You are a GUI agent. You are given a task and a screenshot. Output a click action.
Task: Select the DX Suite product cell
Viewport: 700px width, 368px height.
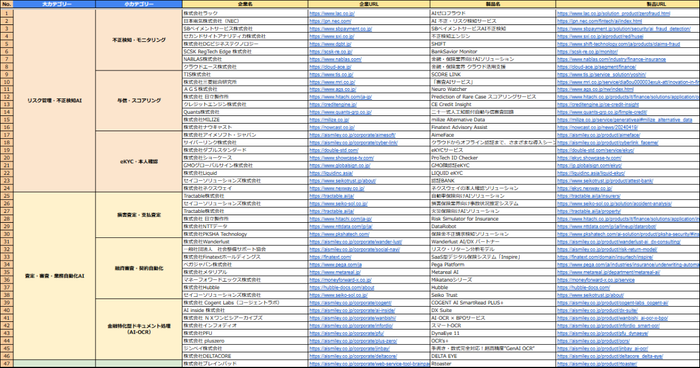pos(493,310)
